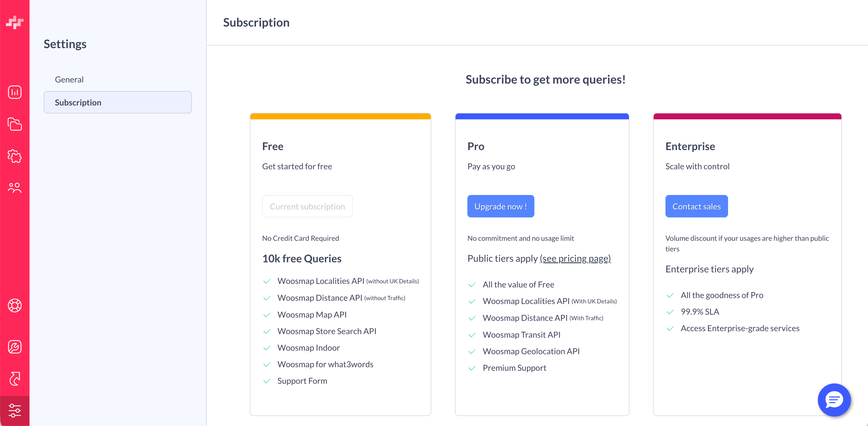Select the sliders settings icon
Screen dimensions: 868x426
click(15, 410)
